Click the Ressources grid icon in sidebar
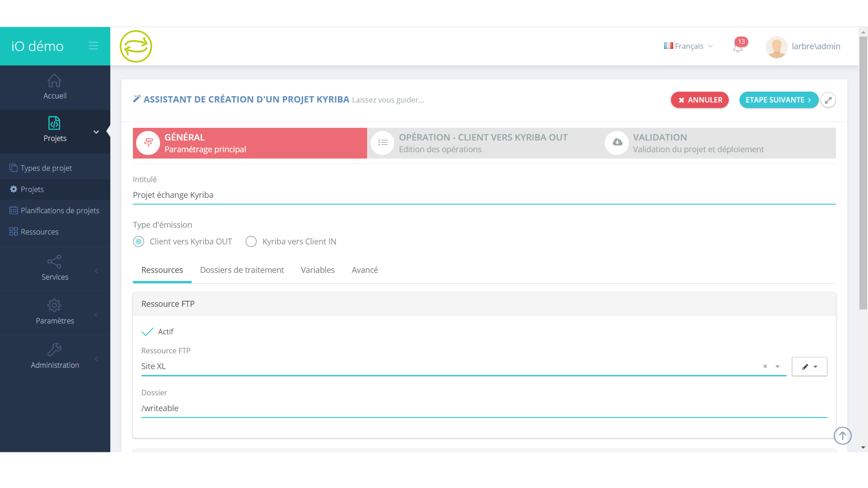Image resolution: width=868 pixels, height=488 pixels. click(14, 232)
